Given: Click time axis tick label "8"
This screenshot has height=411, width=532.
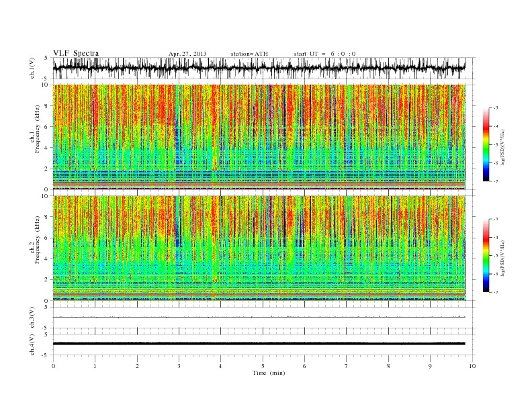Looking at the screenshot, I should (x=388, y=366).
